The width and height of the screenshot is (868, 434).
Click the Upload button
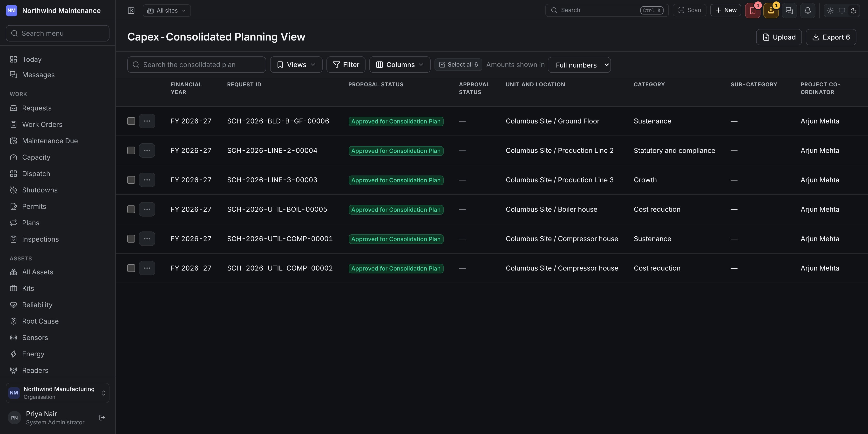(779, 37)
